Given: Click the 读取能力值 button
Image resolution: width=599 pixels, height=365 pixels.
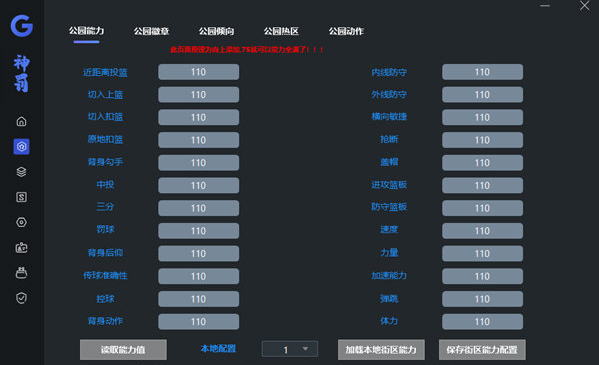Looking at the screenshot, I should tap(123, 350).
